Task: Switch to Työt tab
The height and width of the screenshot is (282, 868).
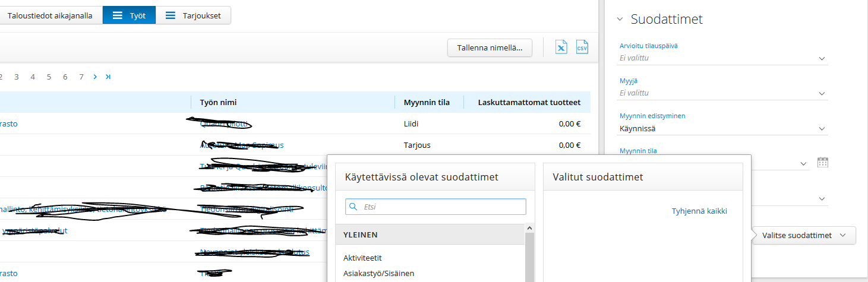Action: pos(129,15)
